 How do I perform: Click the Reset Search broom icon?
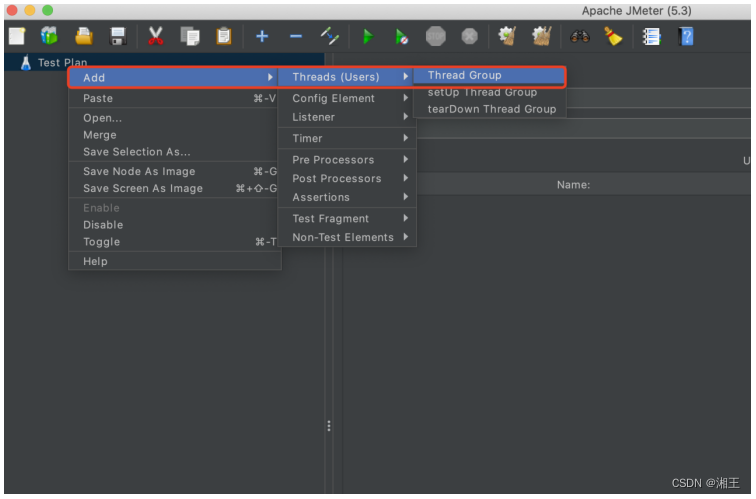coord(613,36)
